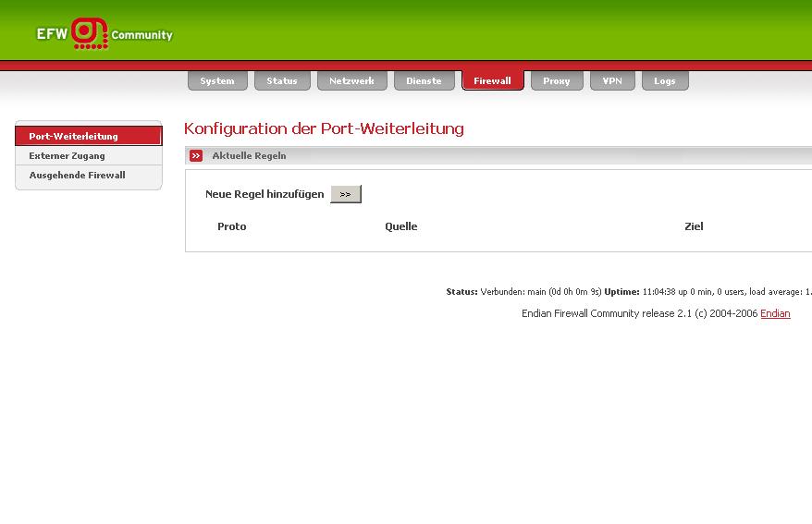812x524 pixels.
Task: Click the Konfiguration der Port-Weiterleitung heading
Action: (324, 128)
